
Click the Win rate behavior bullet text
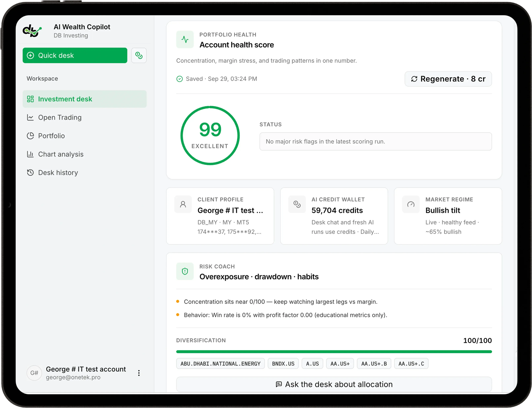(x=286, y=315)
